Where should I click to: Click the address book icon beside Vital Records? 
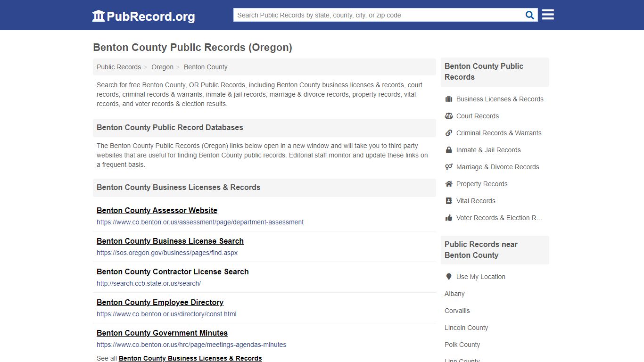[x=449, y=201]
